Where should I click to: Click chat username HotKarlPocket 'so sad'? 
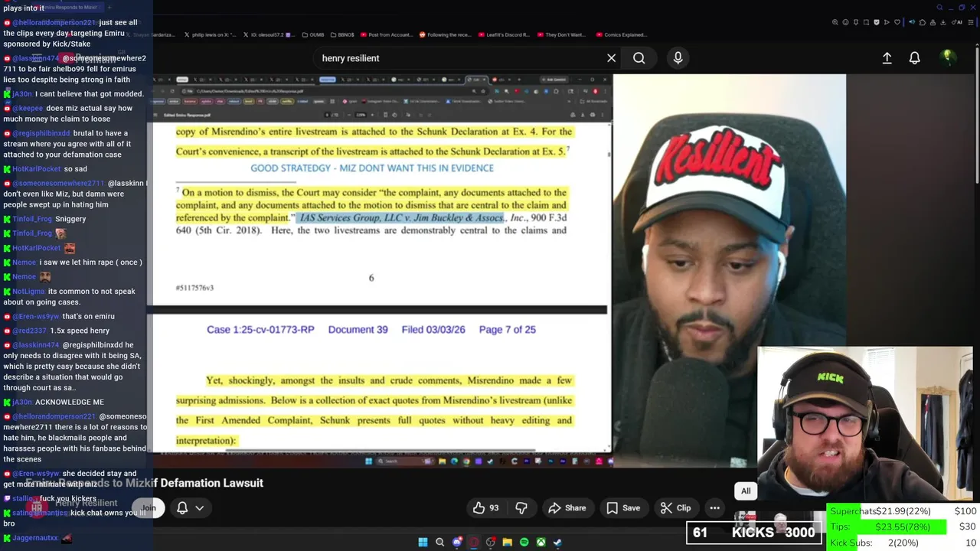pos(36,169)
